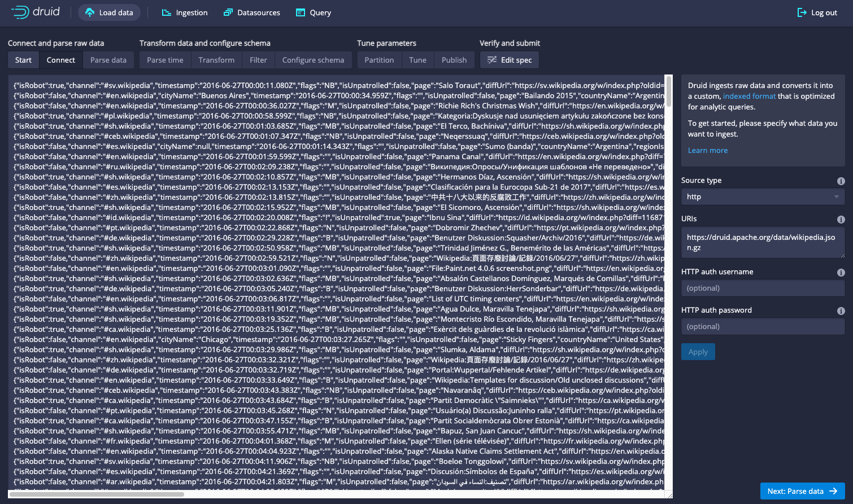Click the Apply button

coord(698,352)
